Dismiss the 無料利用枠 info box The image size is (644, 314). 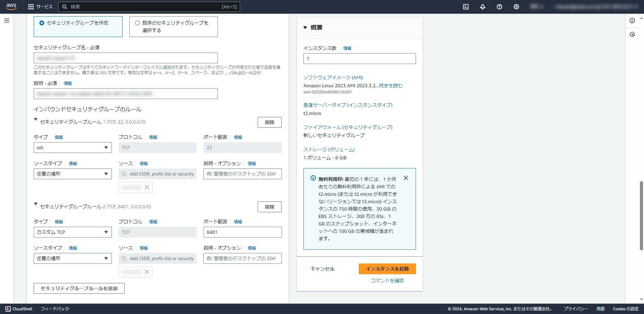point(406,178)
